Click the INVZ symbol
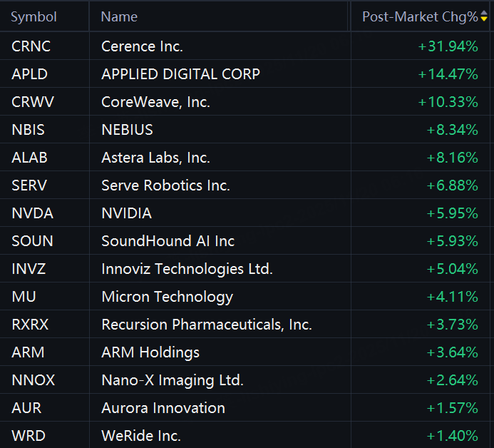The height and width of the screenshot is (448, 494). pyautogui.click(x=30, y=269)
